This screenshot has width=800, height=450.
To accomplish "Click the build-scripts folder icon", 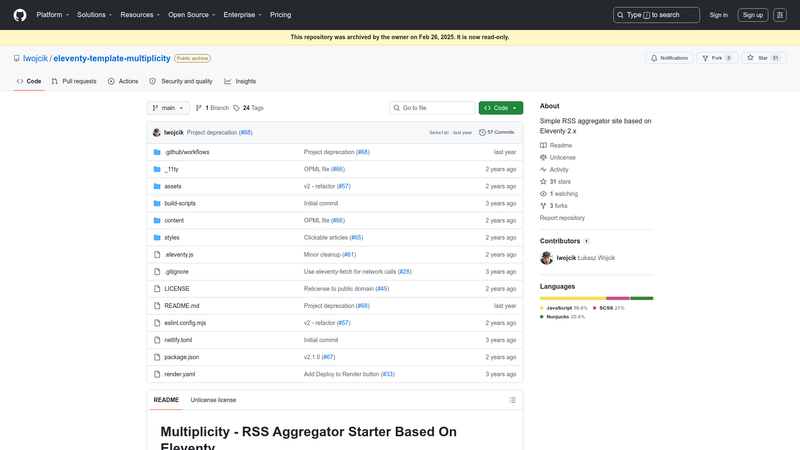I will click(157, 203).
